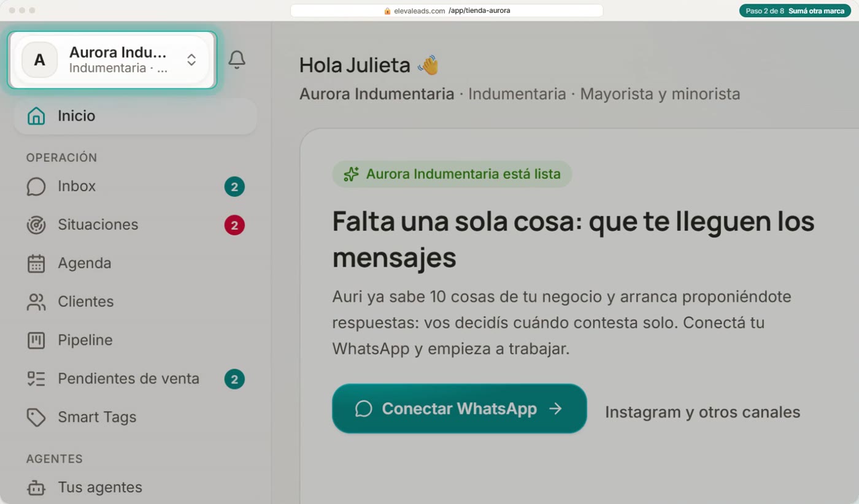Click the browser address bar

coord(447,10)
